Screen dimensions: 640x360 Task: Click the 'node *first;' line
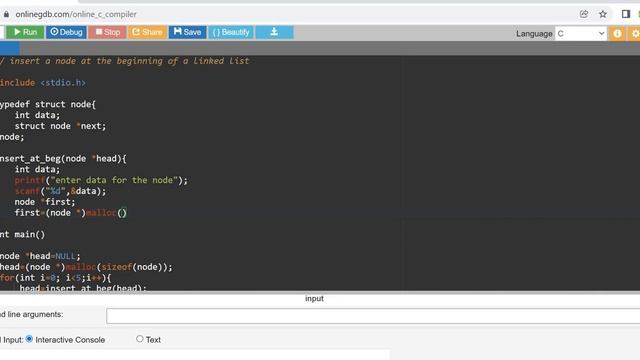(x=45, y=202)
